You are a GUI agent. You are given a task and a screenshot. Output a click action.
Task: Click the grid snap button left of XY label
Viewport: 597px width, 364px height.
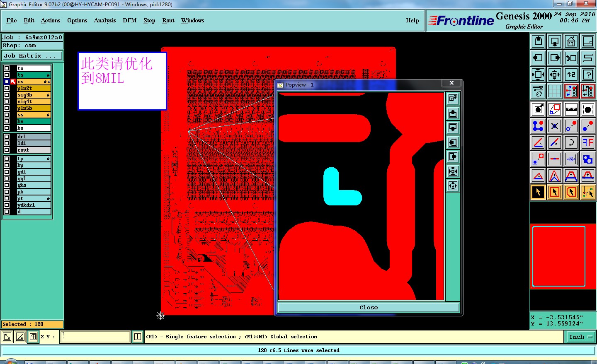[x=33, y=337]
